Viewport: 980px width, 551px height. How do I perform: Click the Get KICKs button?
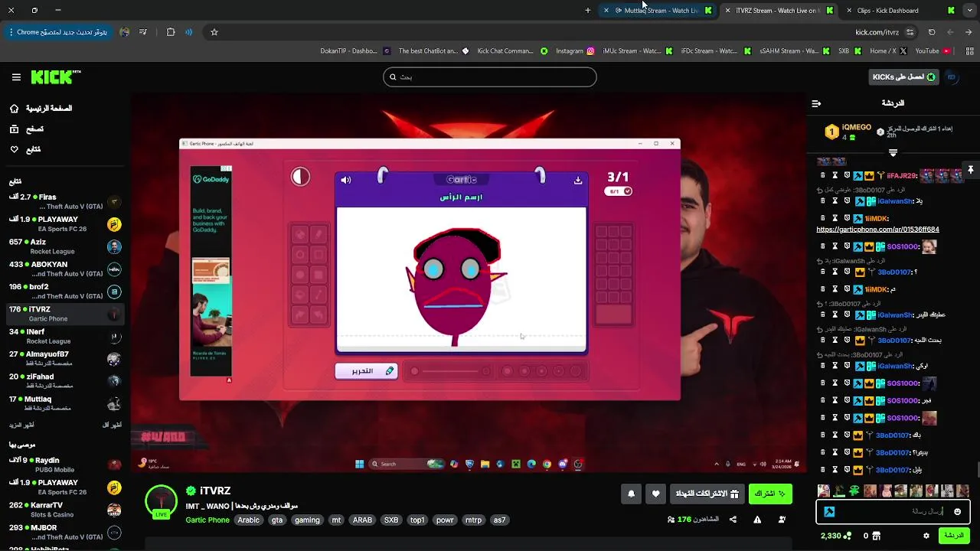(904, 77)
